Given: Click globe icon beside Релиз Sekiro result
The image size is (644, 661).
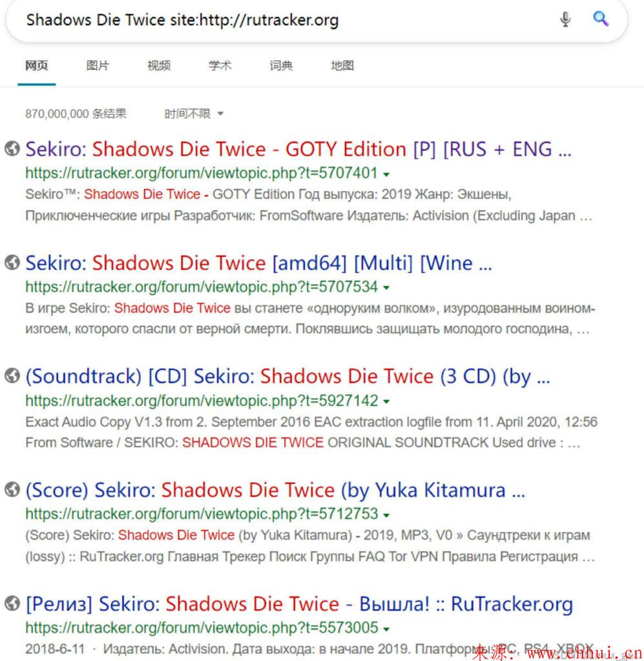Looking at the screenshot, I should [x=12, y=604].
